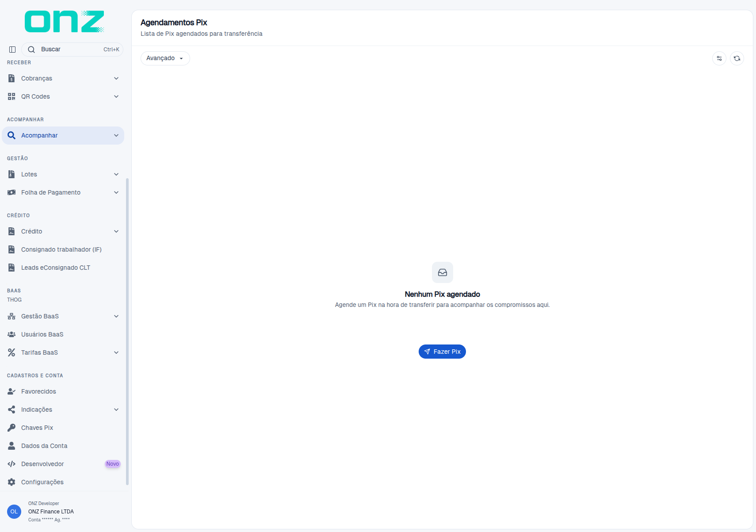This screenshot has width=756, height=532.
Task: Click the OL avatar circle
Action: [x=14, y=512]
